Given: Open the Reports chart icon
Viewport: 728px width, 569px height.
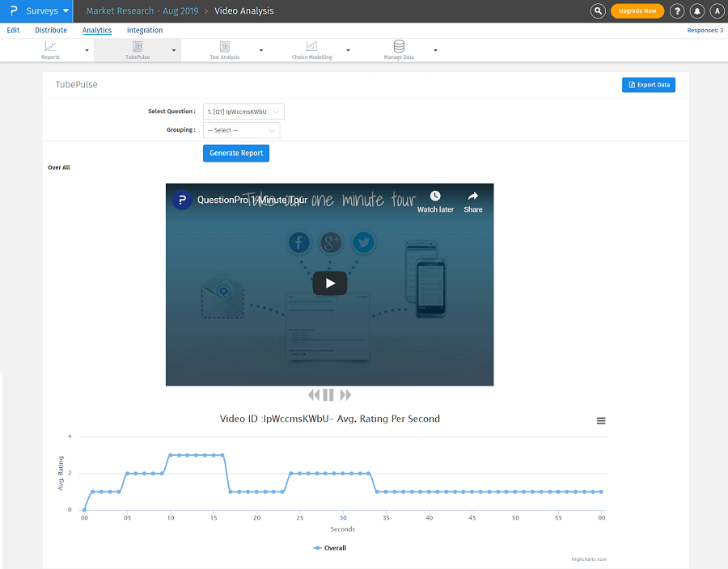Looking at the screenshot, I should coord(50,47).
